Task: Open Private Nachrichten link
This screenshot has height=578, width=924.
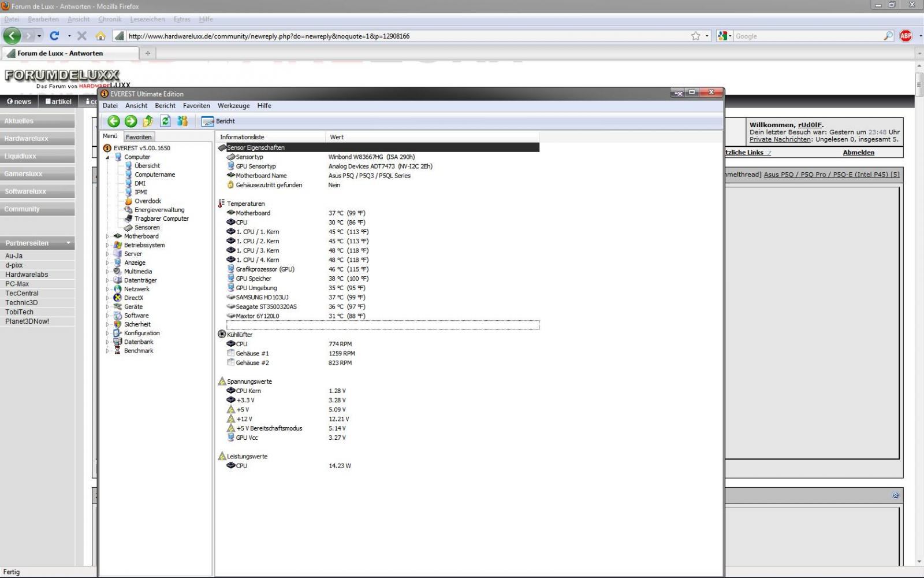Action: (780, 139)
